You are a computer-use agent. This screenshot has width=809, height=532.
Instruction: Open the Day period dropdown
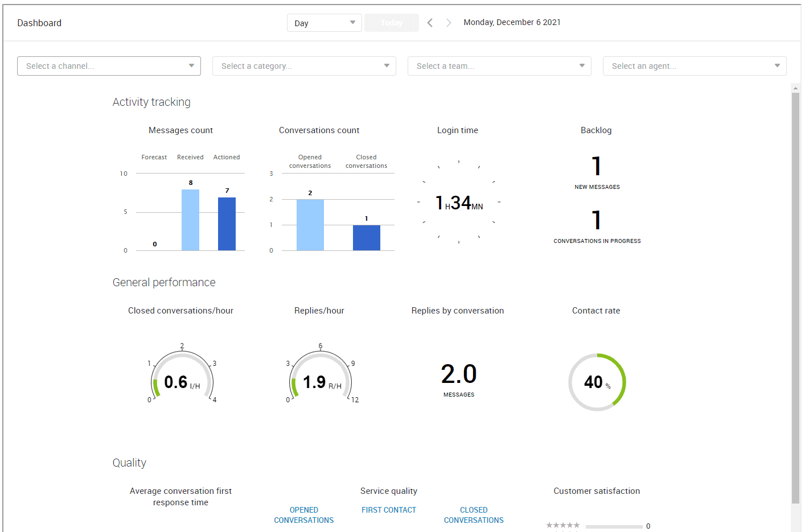[x=324, y=23]
